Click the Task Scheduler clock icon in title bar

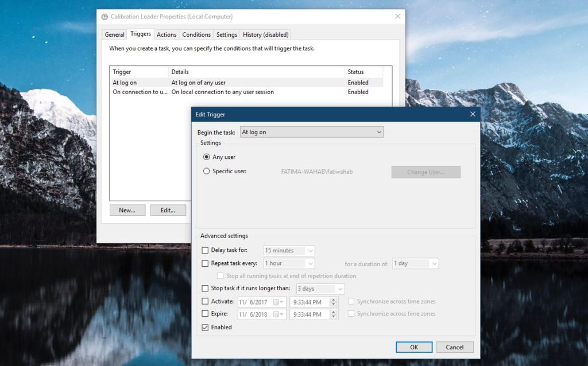(104, 17)
